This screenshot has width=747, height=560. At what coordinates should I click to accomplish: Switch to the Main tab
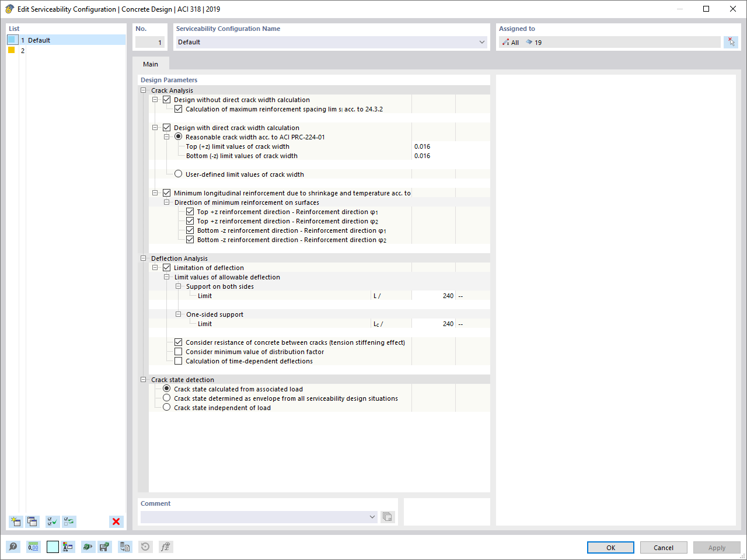151,64
